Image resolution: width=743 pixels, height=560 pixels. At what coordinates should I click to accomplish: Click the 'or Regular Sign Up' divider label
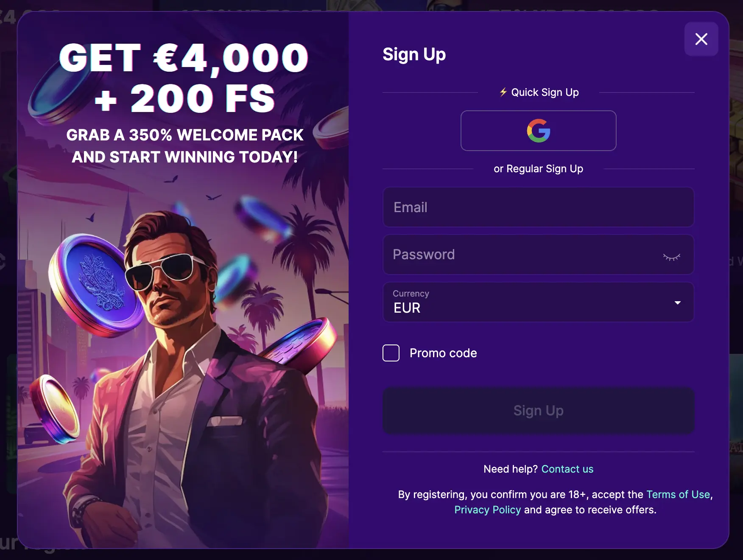[x=538, y=168]
